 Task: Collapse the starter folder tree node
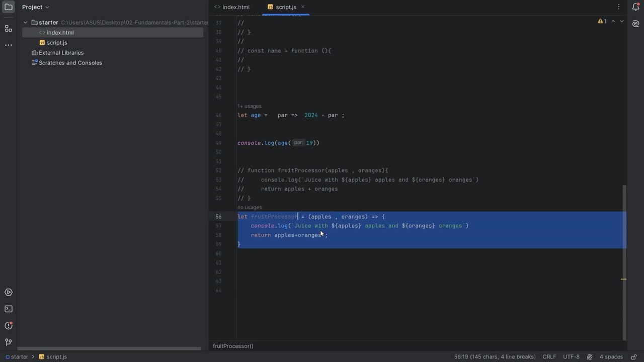26,23
